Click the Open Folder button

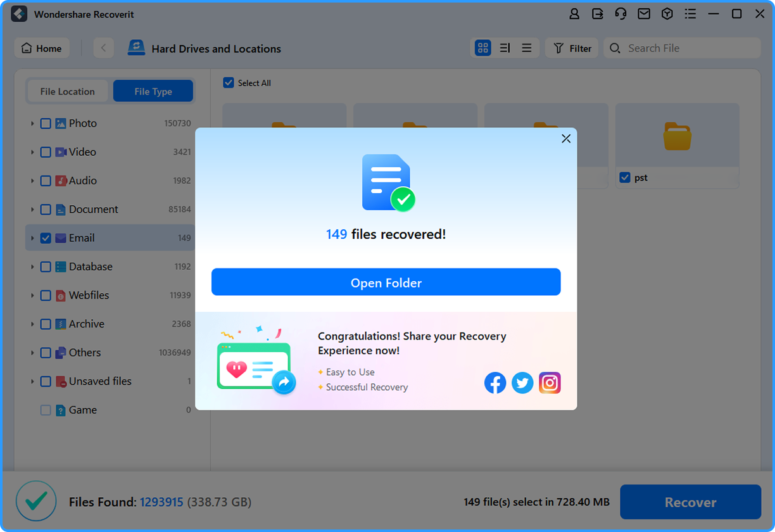click(x=386, y=282)
